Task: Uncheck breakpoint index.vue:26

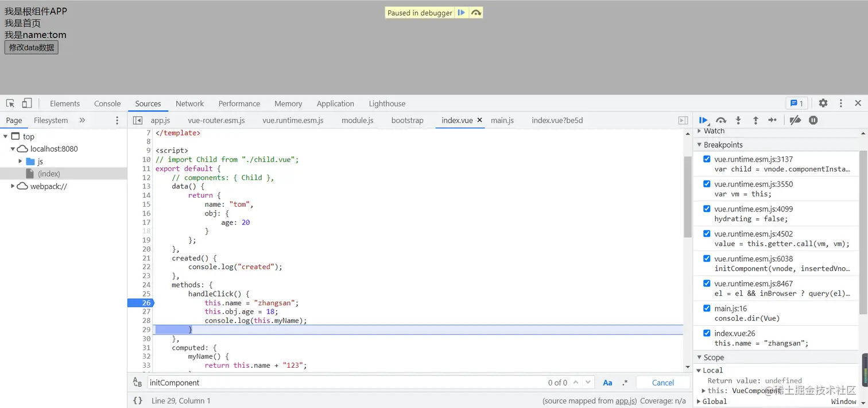Action: point(707,333)
